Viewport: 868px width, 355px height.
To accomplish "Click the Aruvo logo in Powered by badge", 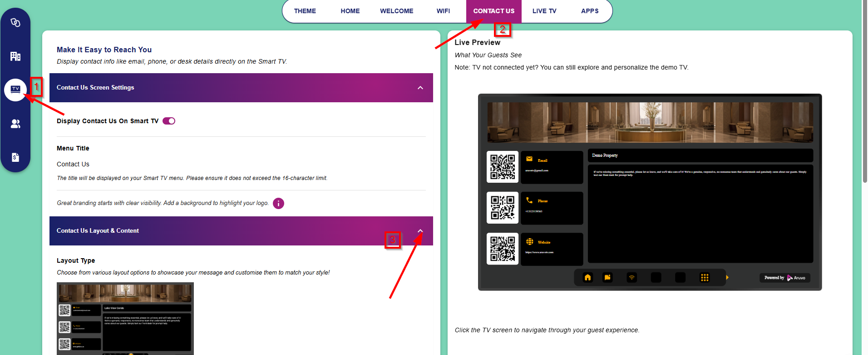I will click(x=796, y=278).
